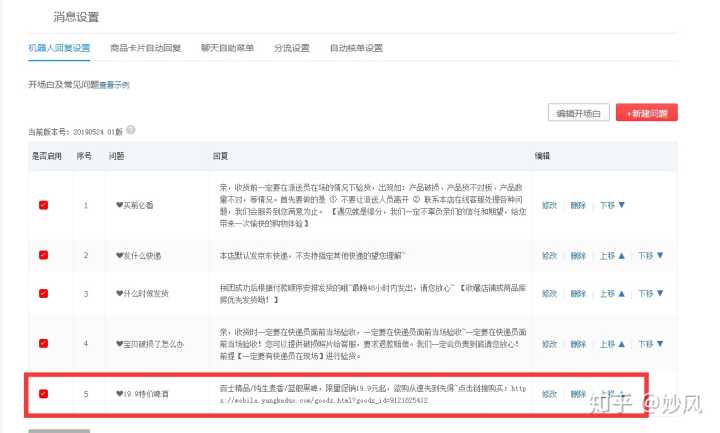
Task: Disable the checkbox for 19.9特价啤酒
Action: pyautogui.click(x=43, y=393)
